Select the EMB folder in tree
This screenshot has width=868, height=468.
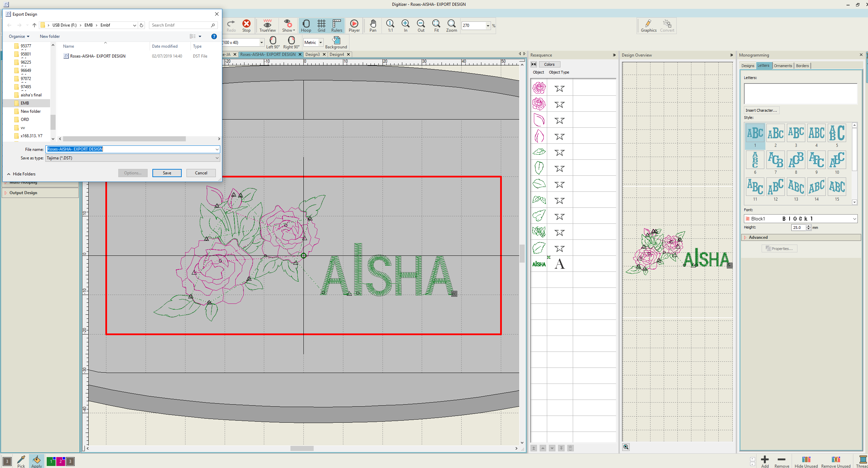pyautogui.click(x=25, y=103)
